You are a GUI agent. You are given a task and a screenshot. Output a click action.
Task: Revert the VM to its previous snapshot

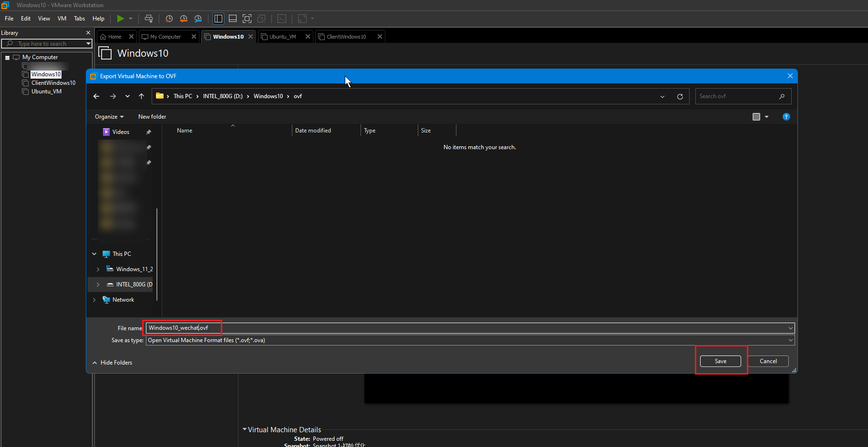[x=184, y=19]
